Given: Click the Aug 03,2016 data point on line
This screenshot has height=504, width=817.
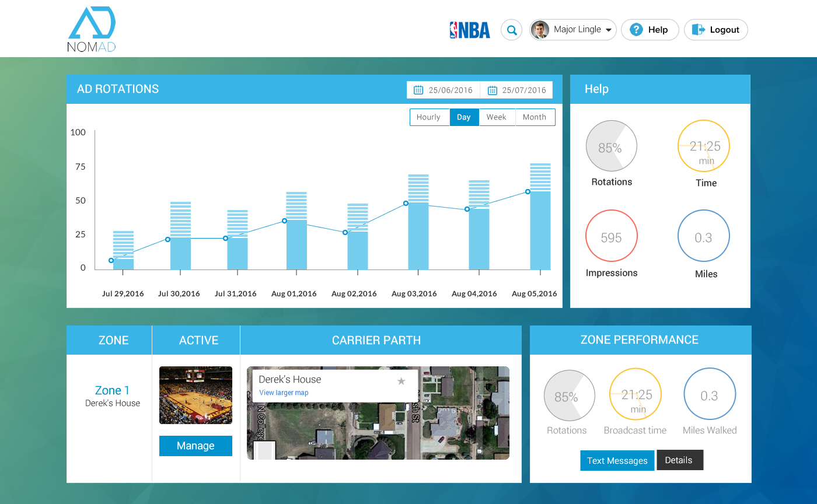Looking at the screenshot, I should pyautogui.click(x=406, y=204).
